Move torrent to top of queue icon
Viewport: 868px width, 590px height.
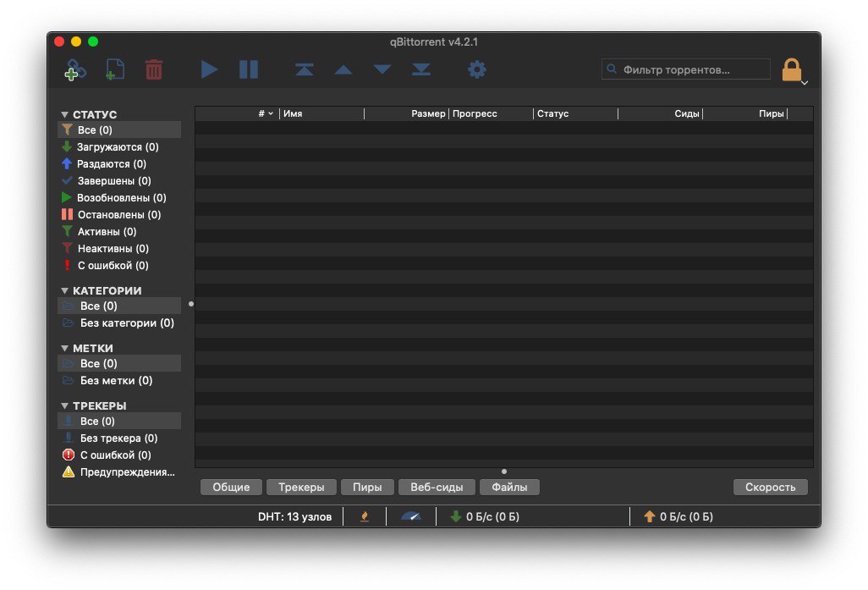304,69
